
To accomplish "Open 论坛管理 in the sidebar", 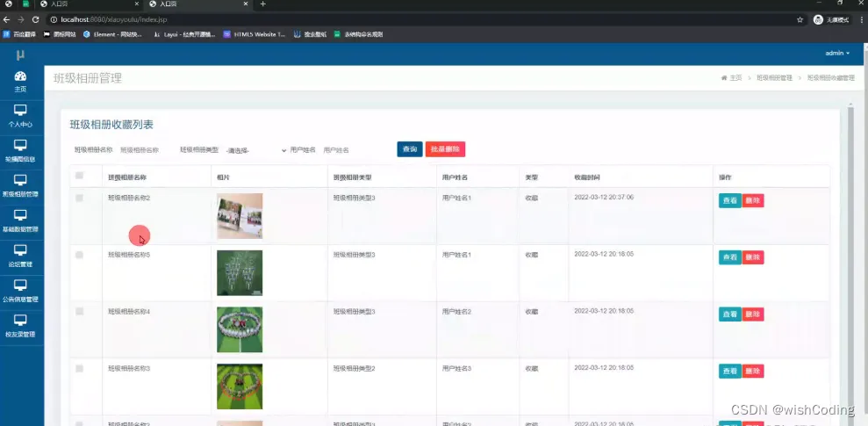I will [20, 256].
